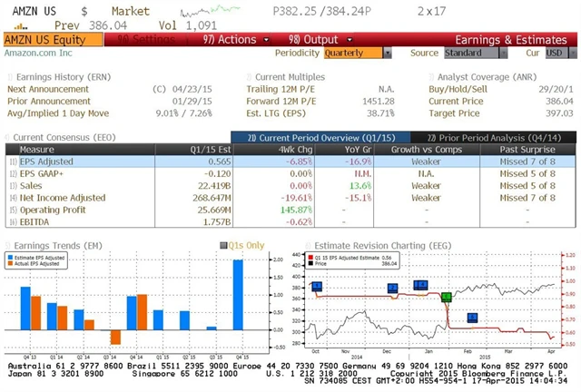This screenshot has height=392, width=581.
Task: Click the intraday sparkline chart beside Market
Action: pos(206,13)
